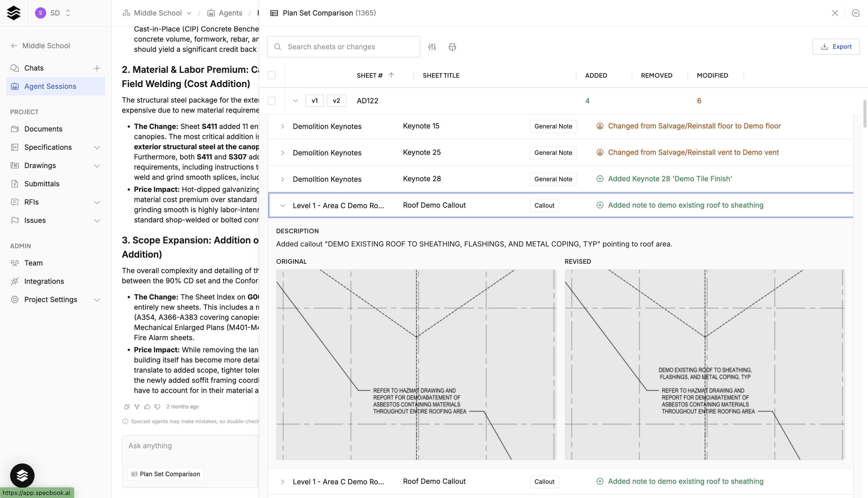This screenshot has width=868, height=498.
Task: Select the v2 version button
Action: tap(337, 101)
